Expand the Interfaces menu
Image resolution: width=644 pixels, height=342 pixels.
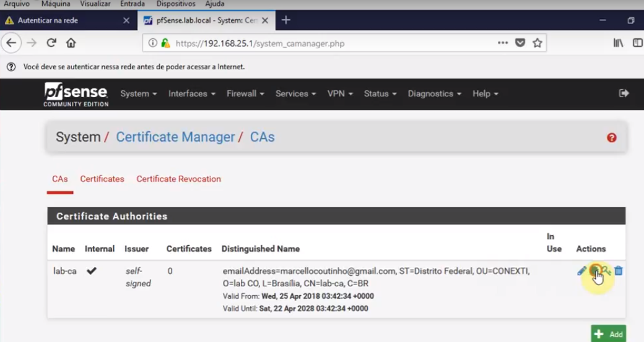click(192, 94)
